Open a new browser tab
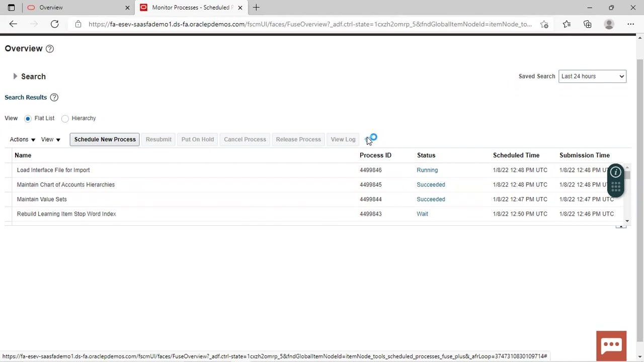Image resolution: width=644 pixels, height=362 pixels. [256, 8]
